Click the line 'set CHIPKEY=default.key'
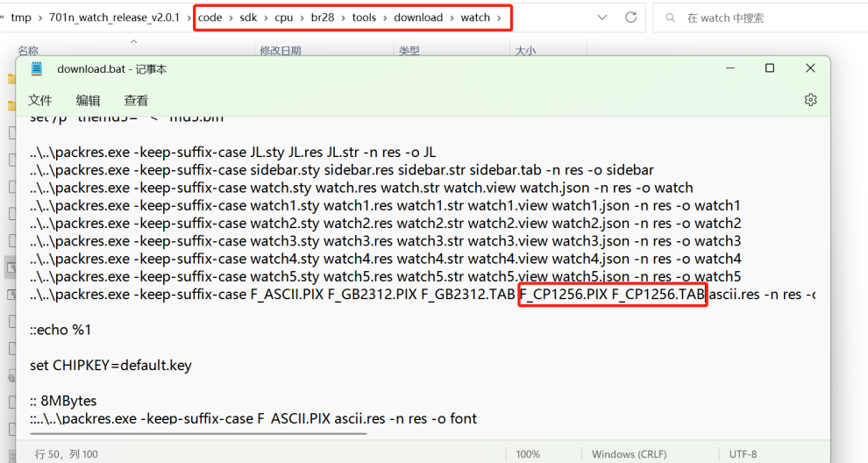Viewport: 868px width, 463px height. click(x=110, y=365)
